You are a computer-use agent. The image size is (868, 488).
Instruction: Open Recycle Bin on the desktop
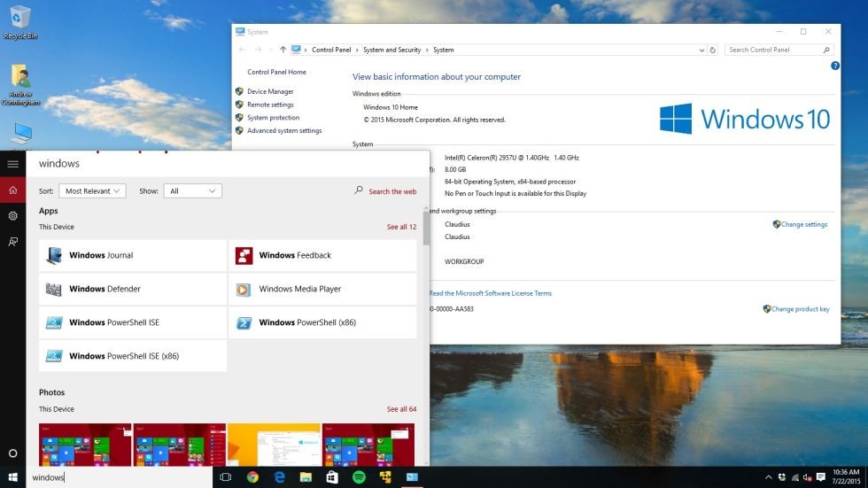click(x=20, y=22)
